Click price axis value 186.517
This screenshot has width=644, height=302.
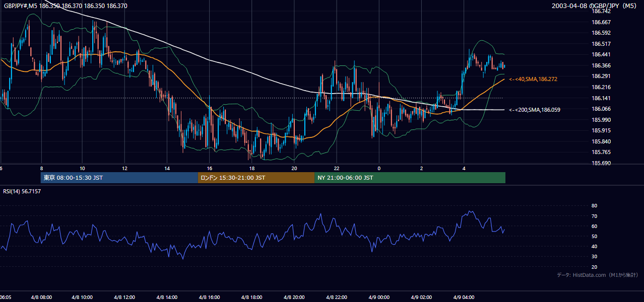[601, 44]
